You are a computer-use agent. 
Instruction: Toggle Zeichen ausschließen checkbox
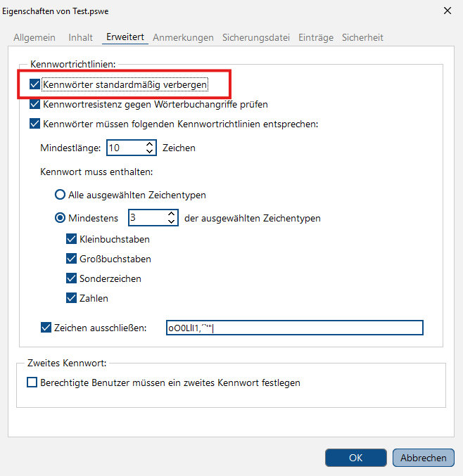(x=46, y=328)
